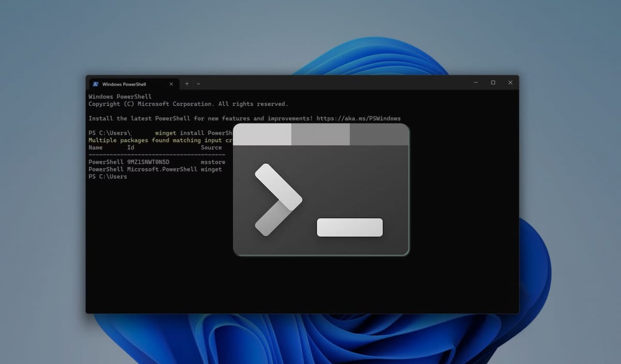Close the Windows PowerShell tab

(171, 84)
